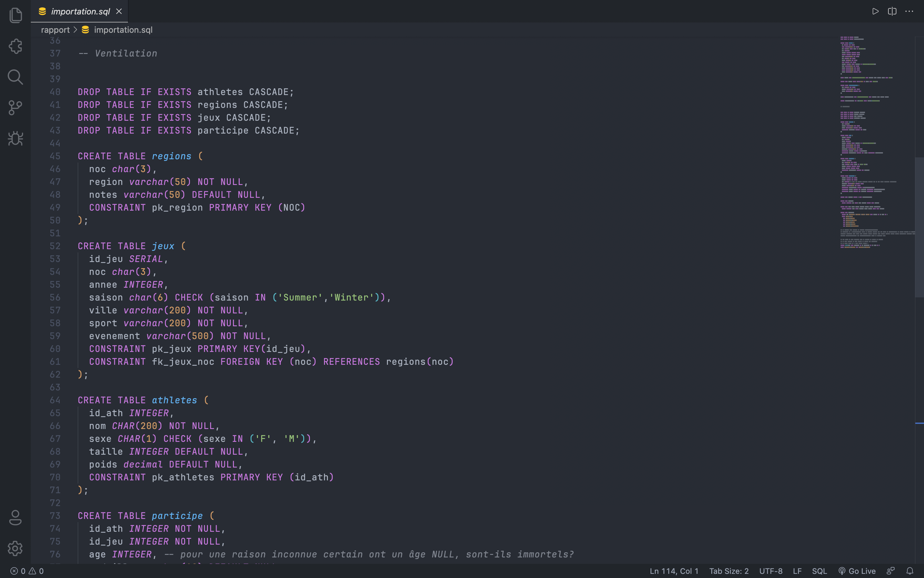Click 'DROP TABLE IF EXISTS jeux CASCADE;' line
Screen dimensions: 924x578
coord(175,118)
